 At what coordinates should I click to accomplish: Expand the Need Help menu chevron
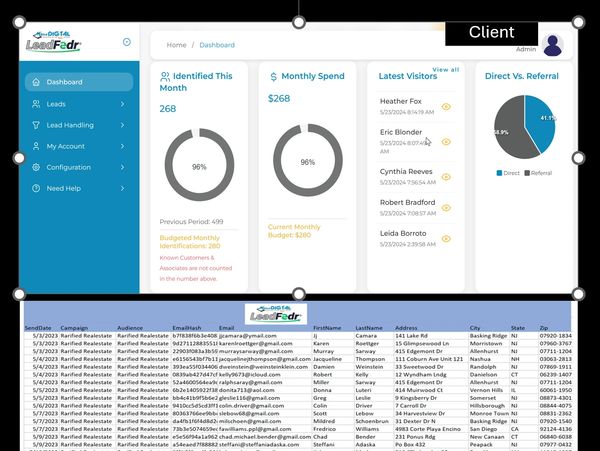click(x=122, y=188)
